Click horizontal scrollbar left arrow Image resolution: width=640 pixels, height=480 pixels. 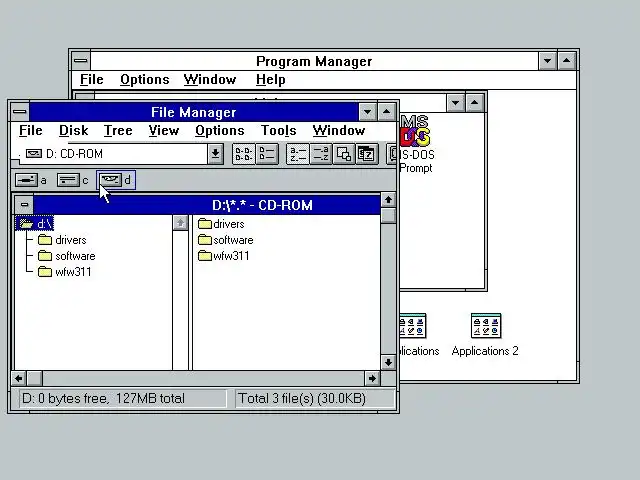click(x=19, y=378)
